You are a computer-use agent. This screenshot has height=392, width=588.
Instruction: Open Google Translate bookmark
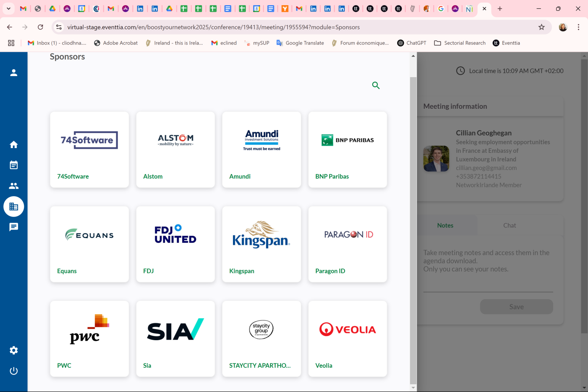[x=300, y=43]
